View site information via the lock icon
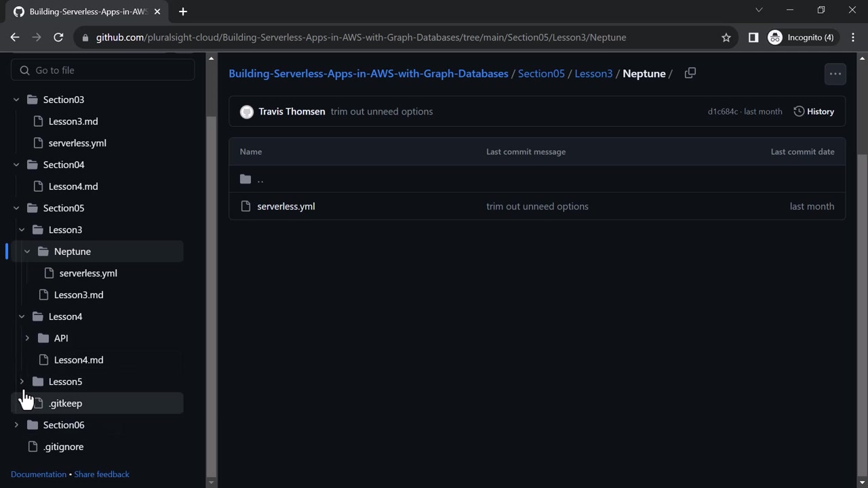This screenshot has height=488, width=868. point(85,37)
